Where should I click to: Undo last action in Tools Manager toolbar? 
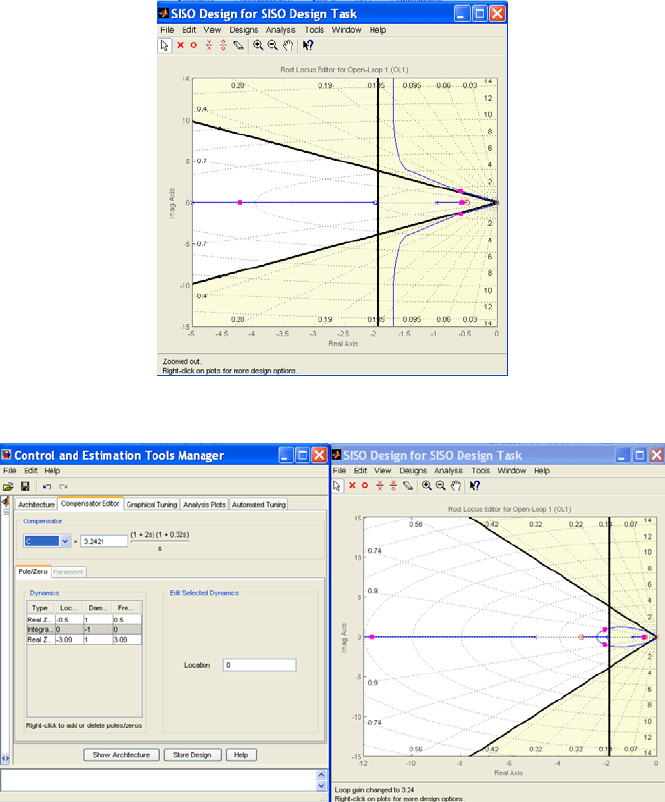coord(47,486)
